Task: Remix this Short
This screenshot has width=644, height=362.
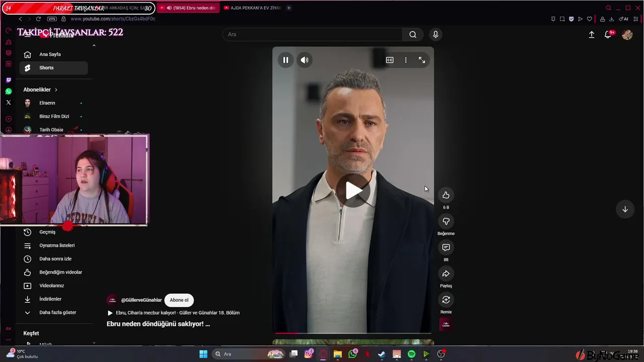Action: click(446, 300)
